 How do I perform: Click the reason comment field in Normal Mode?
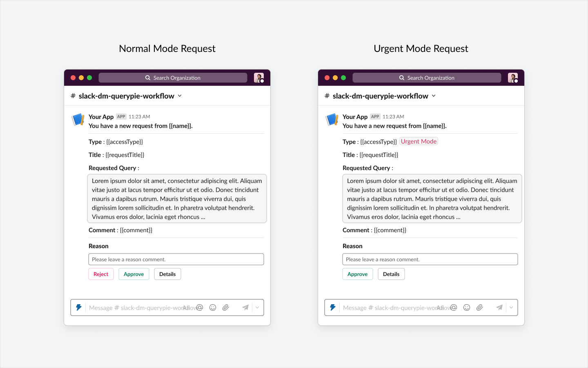[176, 259]
